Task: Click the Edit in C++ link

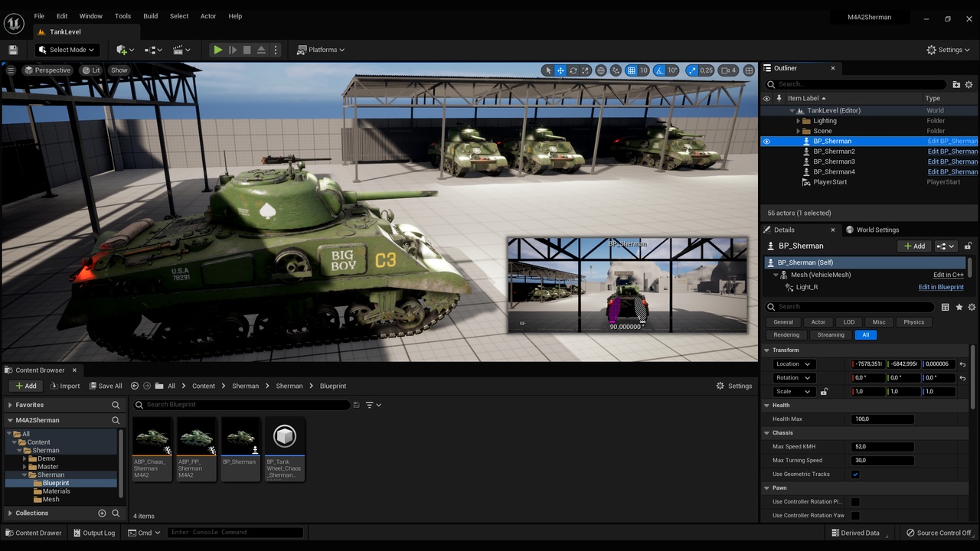Action: coord(948,275)
